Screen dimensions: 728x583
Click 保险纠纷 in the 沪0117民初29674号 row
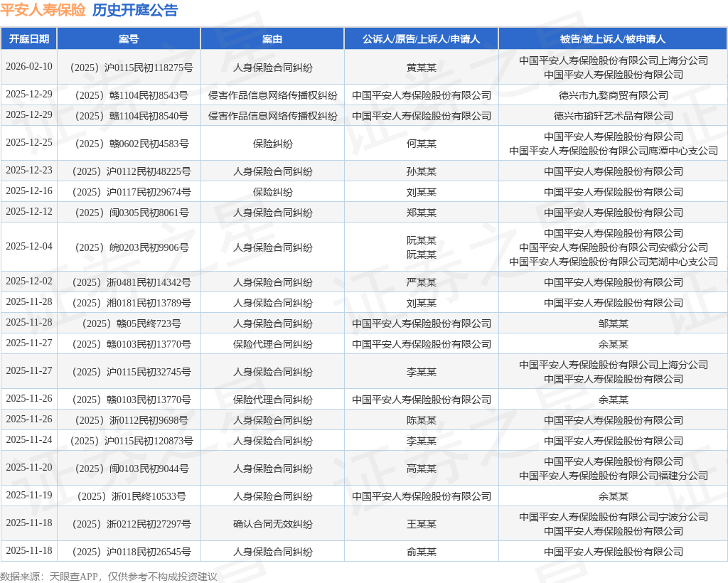272,192
